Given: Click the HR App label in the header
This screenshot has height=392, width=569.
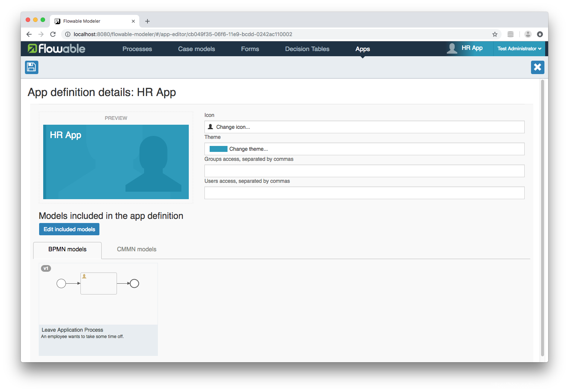Looking at the screenshot, I should [x=472, y=48].
